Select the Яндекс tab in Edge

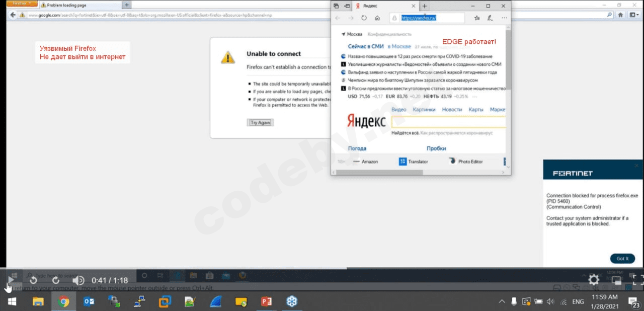coord(385,6)
